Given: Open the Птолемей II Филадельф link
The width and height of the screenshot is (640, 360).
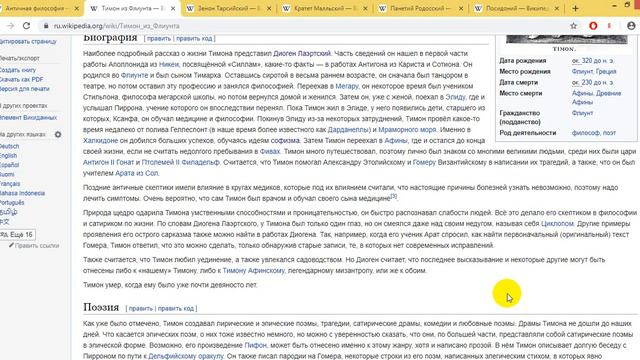Looking at the screenshot, I should [x=180, y=162].
